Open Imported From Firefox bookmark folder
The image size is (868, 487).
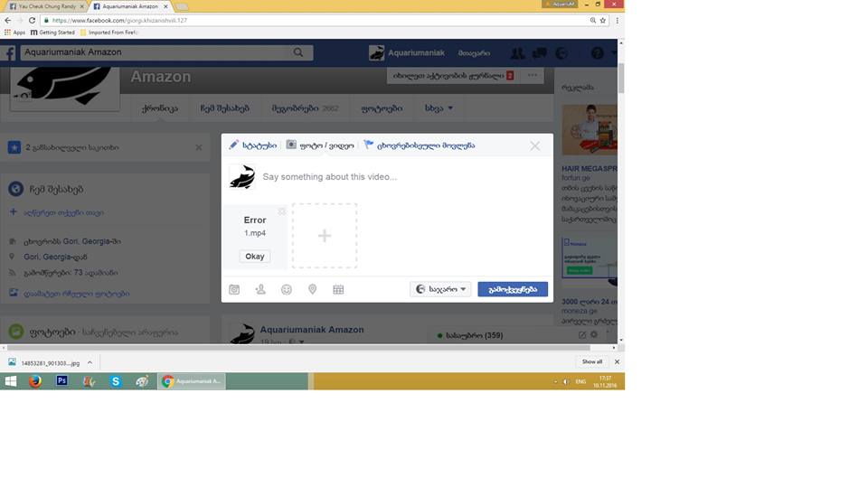(108, 33)
